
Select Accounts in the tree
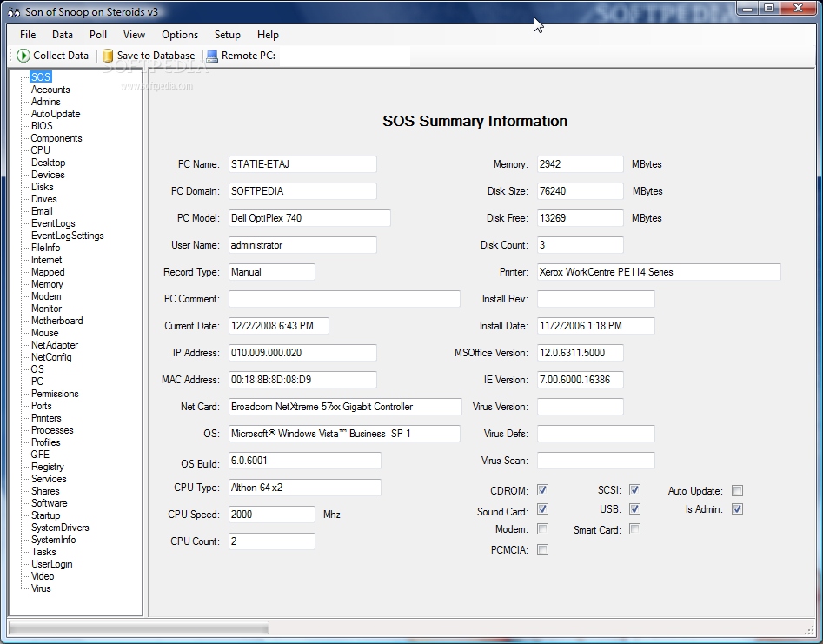(x=50, y=90)
